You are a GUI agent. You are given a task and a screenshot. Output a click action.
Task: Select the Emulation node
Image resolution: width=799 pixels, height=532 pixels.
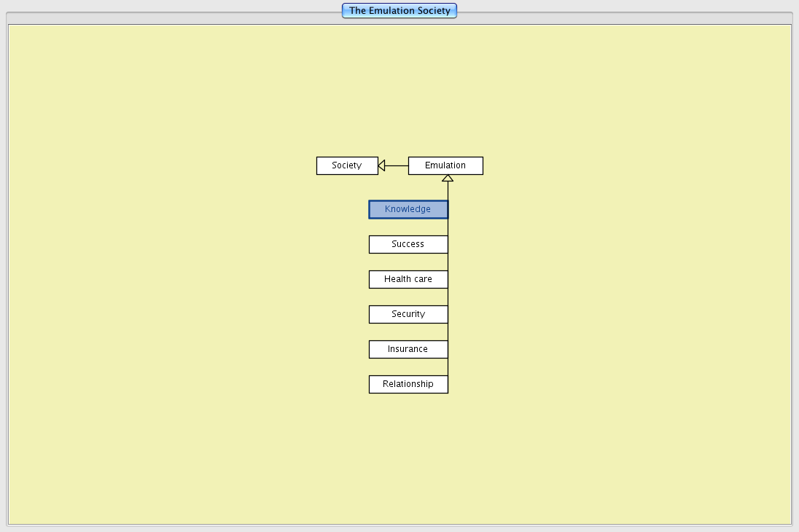(445, 165)
